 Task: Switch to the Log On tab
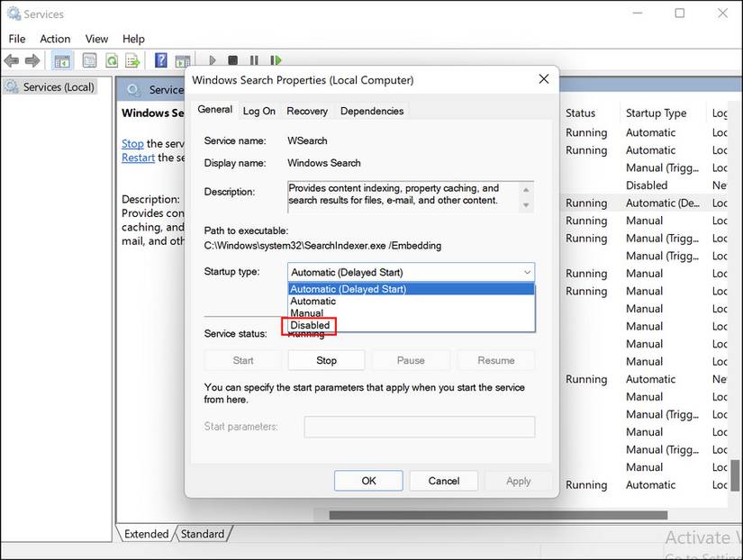(x=258, y=111)
